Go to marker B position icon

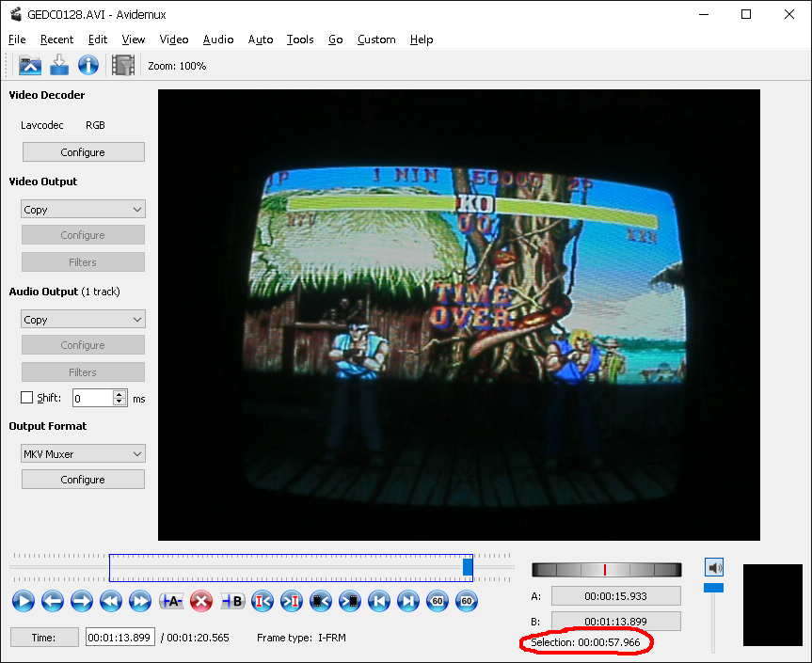coord(292,602)
